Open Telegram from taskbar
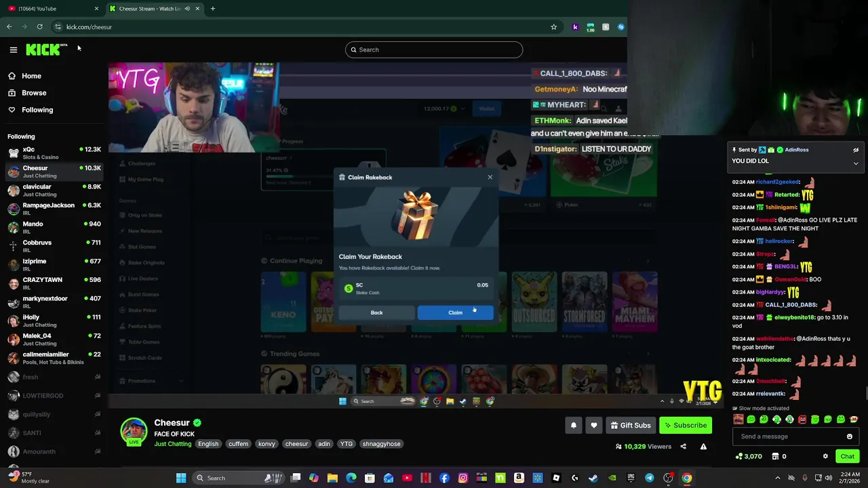The height and width of the screenshot is (488, 868). pos(650,478)
